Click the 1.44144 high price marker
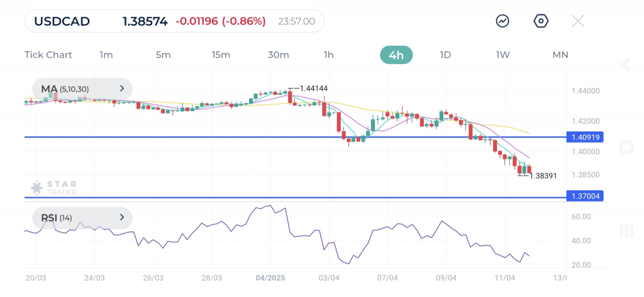This screenshot has width=644, height=297. tap(313, 89)
